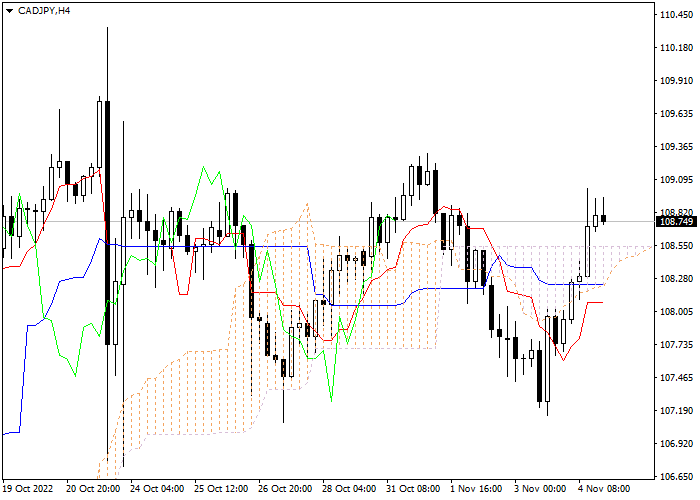Click the 25 Oct 12:00 time label
This screenshot has height=500, width=700.
[221, 489]
